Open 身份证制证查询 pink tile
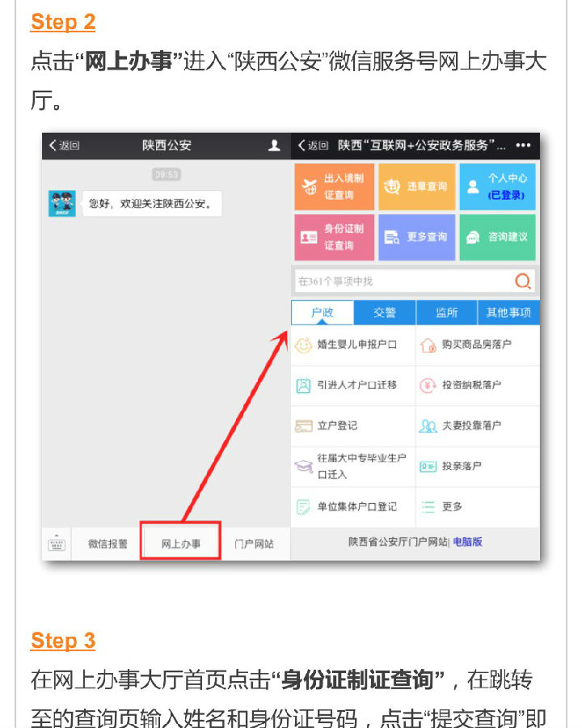Screen dimensions: 582x728 pos(334,237)
